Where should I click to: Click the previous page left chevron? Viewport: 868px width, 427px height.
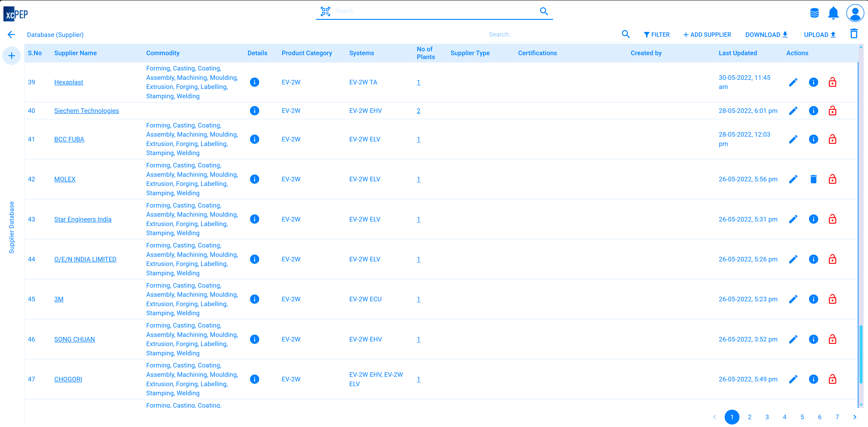(x=714, y=417)
